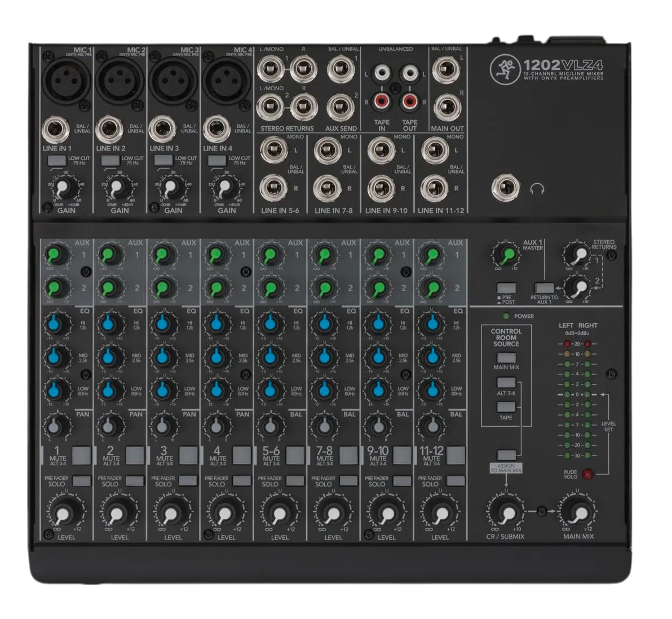Click the Mackie running man logo

505,68
